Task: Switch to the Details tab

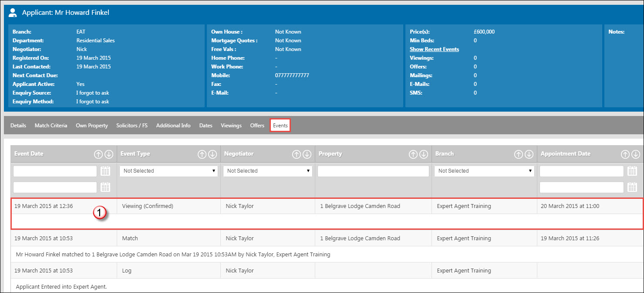Action: (18, 126)
